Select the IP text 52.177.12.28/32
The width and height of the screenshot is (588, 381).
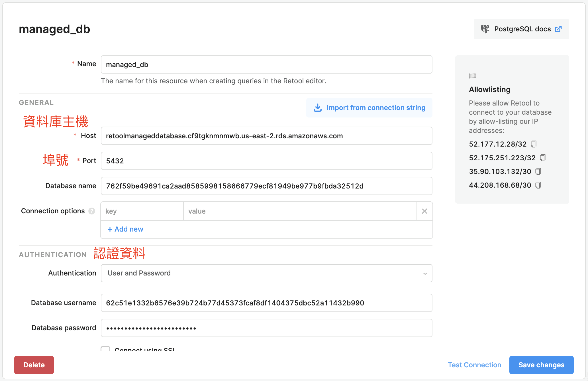(498, 144)
